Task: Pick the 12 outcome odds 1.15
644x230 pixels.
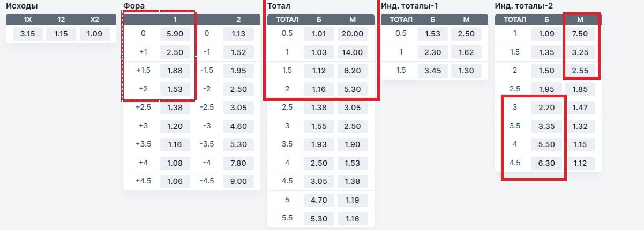Action: [61, 34]
